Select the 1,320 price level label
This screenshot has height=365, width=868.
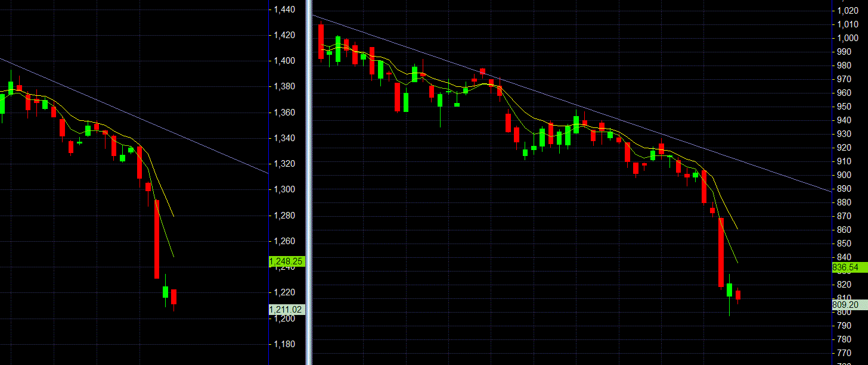[284, 164]
